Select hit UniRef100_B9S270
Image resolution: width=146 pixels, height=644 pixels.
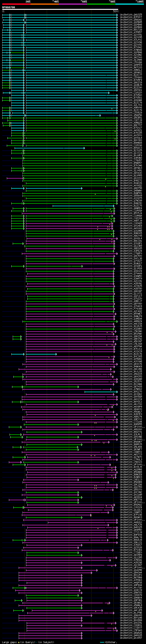(x=131, y=392)
